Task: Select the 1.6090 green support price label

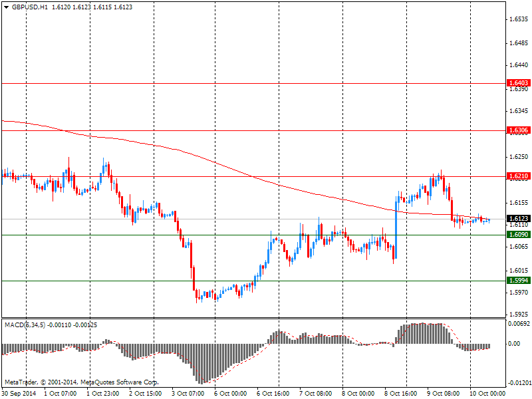Action: pos(519,235)
